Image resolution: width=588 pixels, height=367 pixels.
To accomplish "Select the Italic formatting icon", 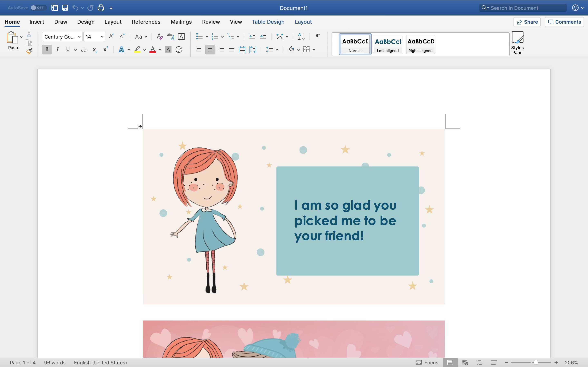I will click(x=57, y=50).
